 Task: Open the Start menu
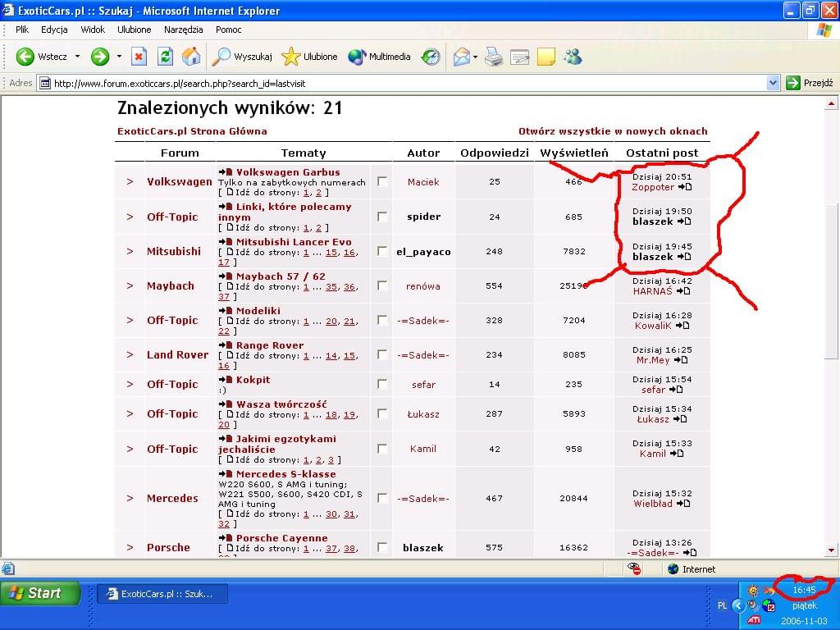point(41,593)
